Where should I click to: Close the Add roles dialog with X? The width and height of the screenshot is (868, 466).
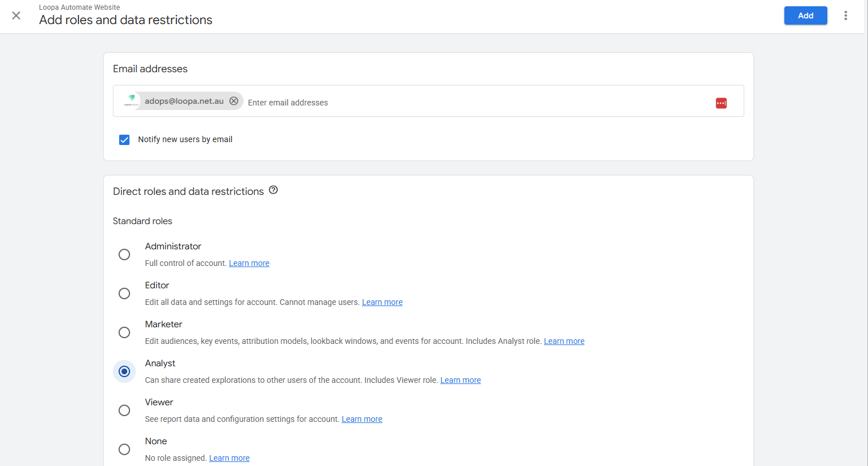[16, 15]
